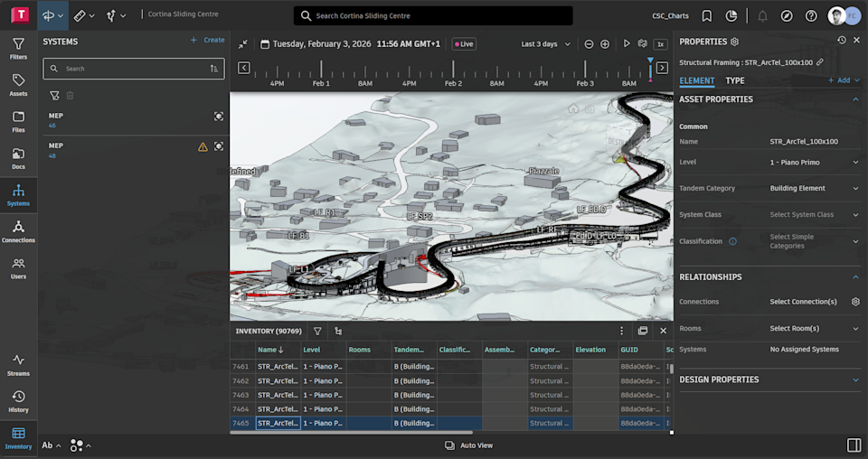The image size is (868, 459).
Task: Open inventory filter icon
Action: (x=317, y=332)
